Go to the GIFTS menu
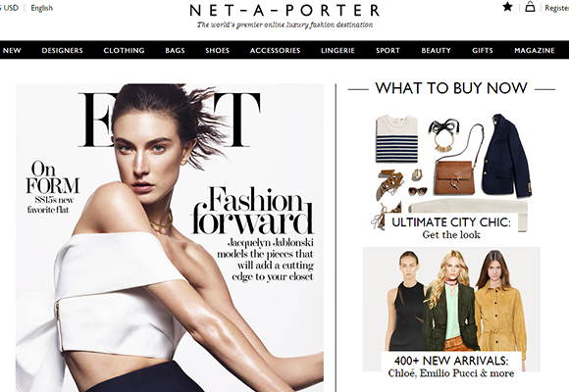Image resolution: width=569 pixels, height=392 pixels. tap(483, 50)
